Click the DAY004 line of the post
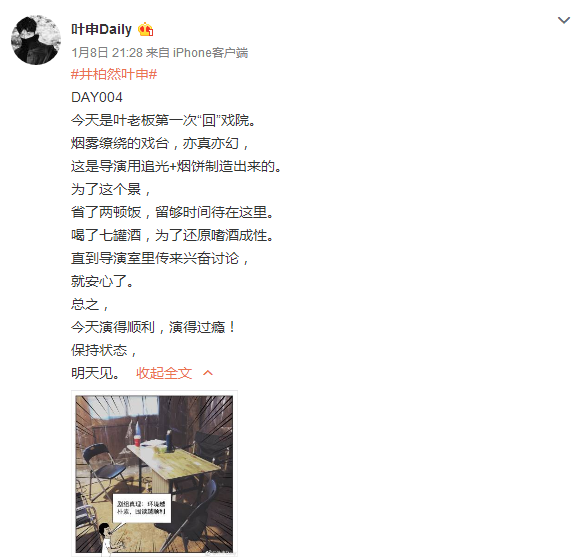Screen dimensions: 575x557 pyautogui.click(x=97, y=98)
